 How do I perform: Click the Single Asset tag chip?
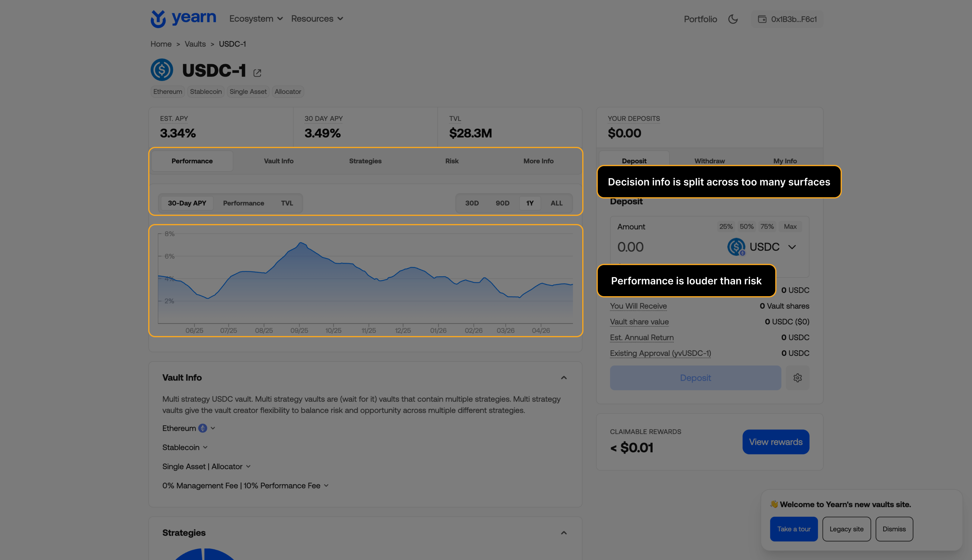tap(248, 91)
